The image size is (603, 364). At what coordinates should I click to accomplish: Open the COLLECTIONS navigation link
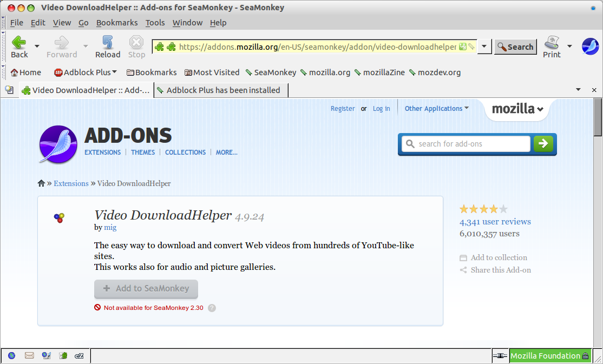[x=185, y=152]
